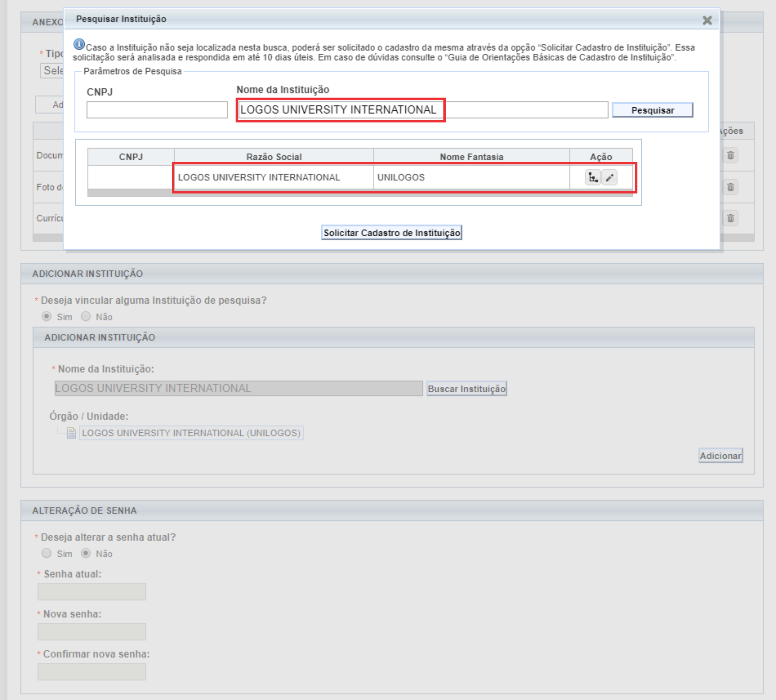Screen dimensions: 776x700
Task: Click the Nova senha input field
Action: tap(92, 631)
